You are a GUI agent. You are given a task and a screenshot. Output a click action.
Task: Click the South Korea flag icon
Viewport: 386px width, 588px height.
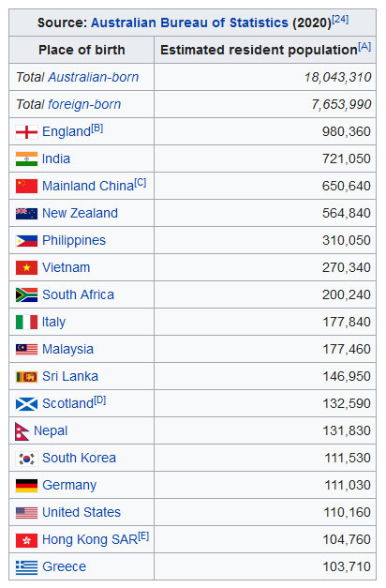pyautogui.click(x=26, y=459)
